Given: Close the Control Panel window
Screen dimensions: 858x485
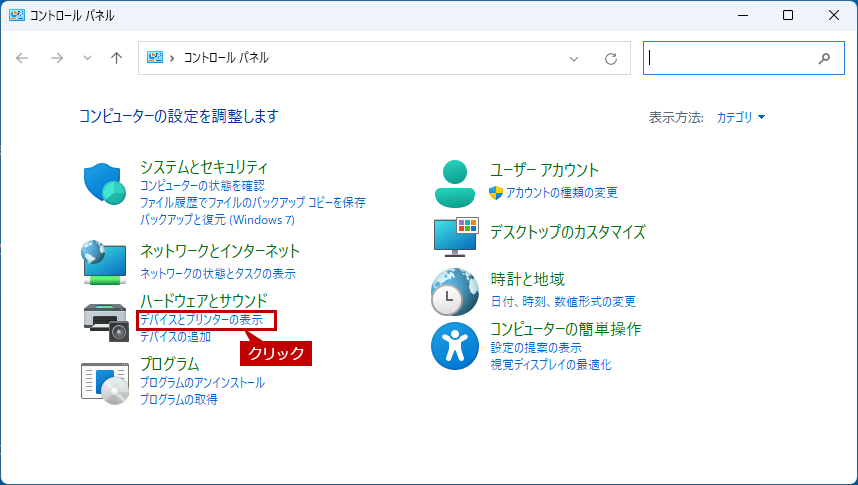Looking at the screenshot, I should click(833, 15).
